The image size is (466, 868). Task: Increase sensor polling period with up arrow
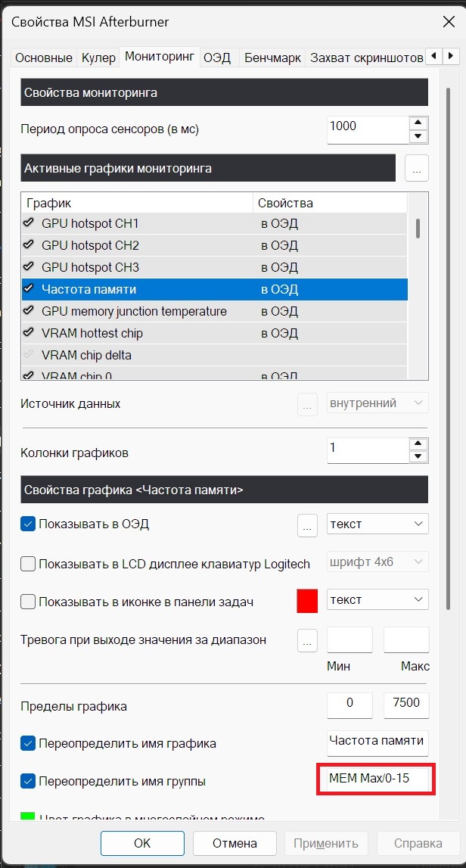tap(418, 123)
